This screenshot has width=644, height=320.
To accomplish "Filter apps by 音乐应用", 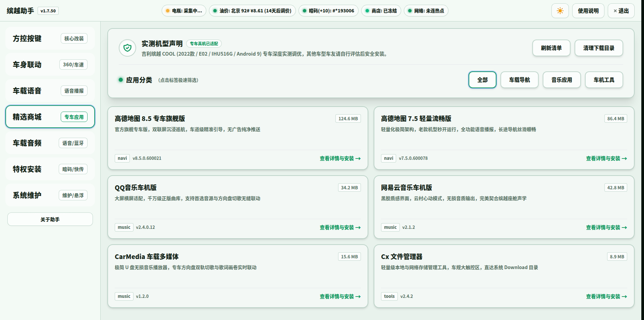I will point(561,80).
